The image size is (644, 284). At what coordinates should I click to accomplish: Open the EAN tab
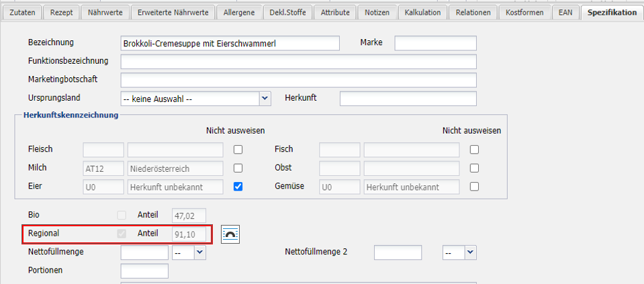point(565,12)
